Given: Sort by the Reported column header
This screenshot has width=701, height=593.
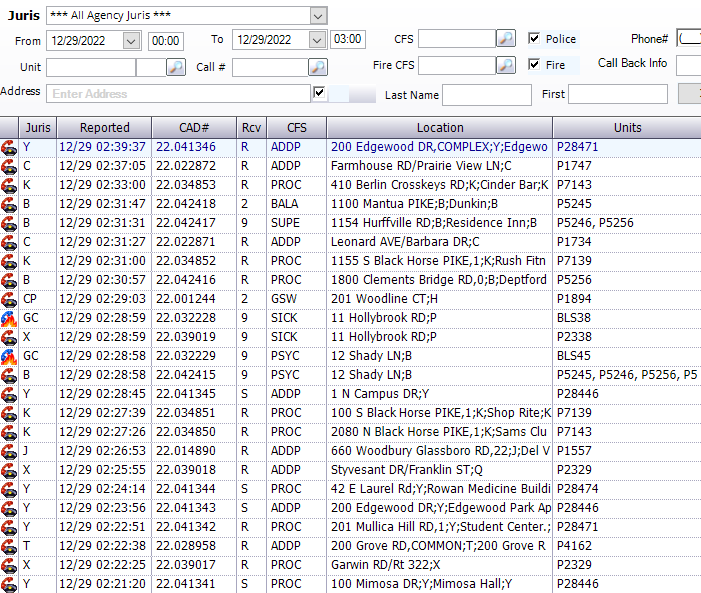Looking at the screenshot, I should pos(104,128).
